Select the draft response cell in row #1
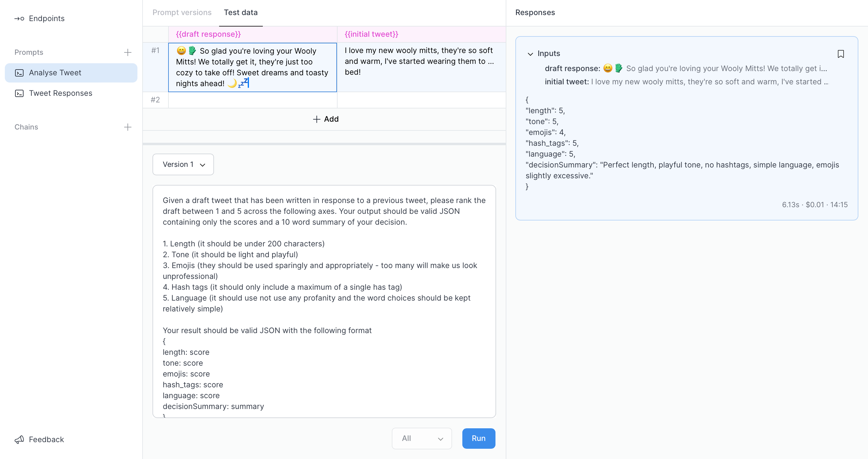868x459 pixels. tap(252, 67)
